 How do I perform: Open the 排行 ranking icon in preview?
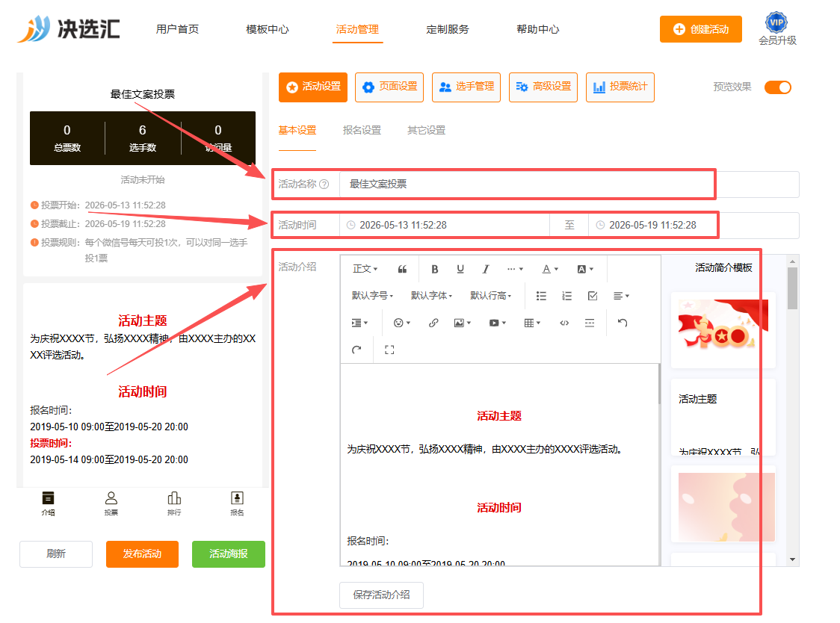click(174, 503)
